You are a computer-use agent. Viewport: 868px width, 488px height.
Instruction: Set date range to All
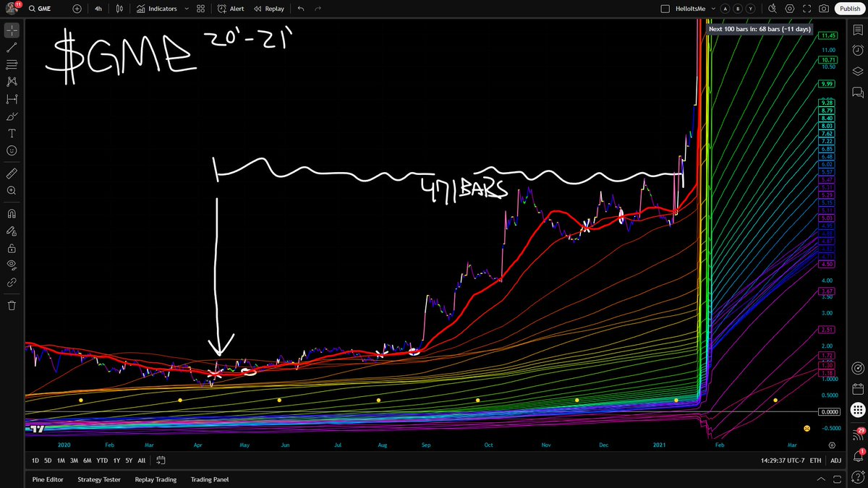(x=141, y=461)
